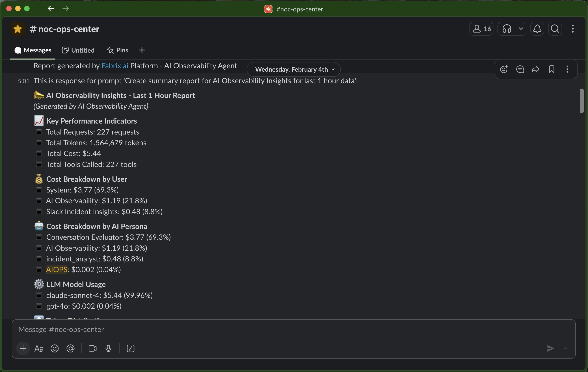
Task: View the 16 channel members
Action: pos(482,29)
